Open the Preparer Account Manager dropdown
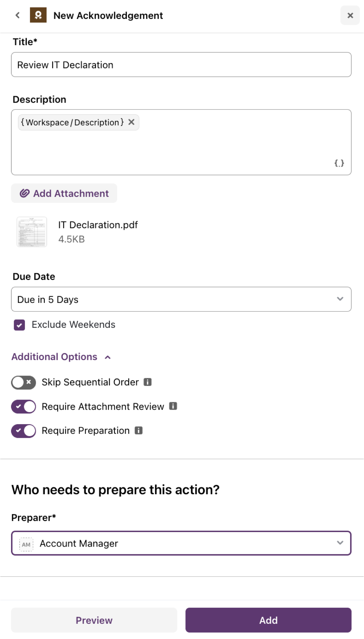 pos(181,543)
